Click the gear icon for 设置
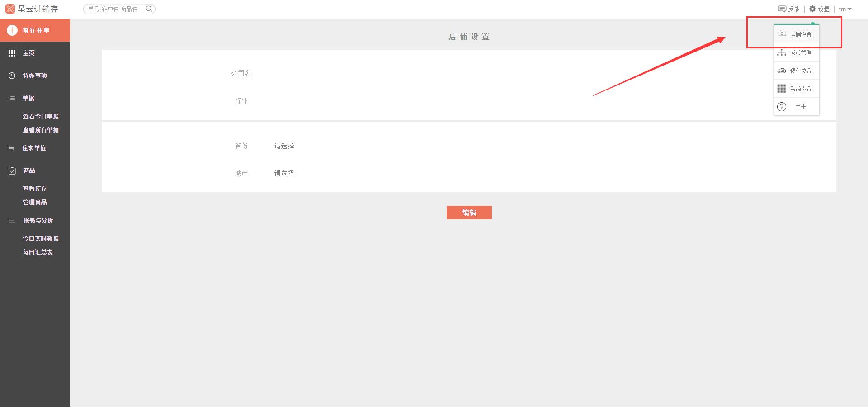The width and height of the screenshot is (868, 407). tap(812, 9)
